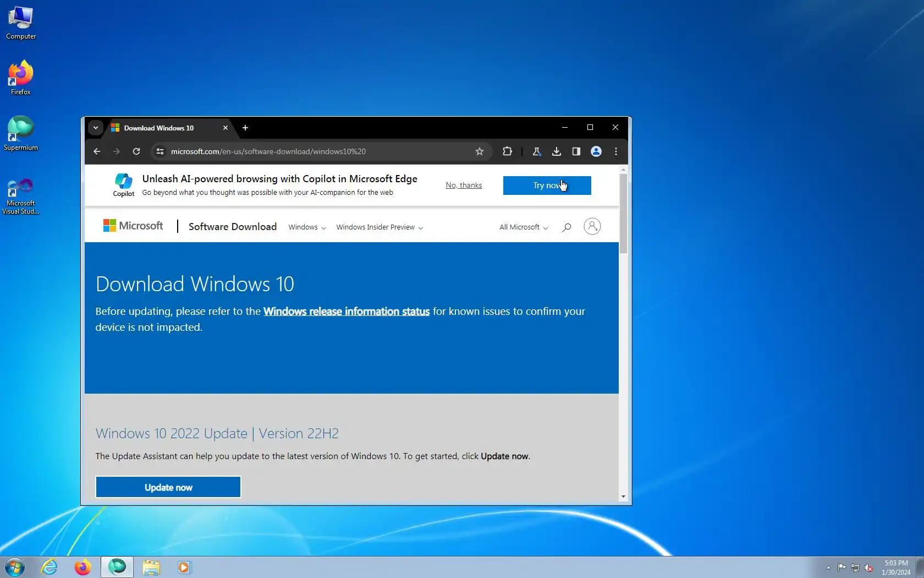Sign in with the account icon

coord(592,226)
